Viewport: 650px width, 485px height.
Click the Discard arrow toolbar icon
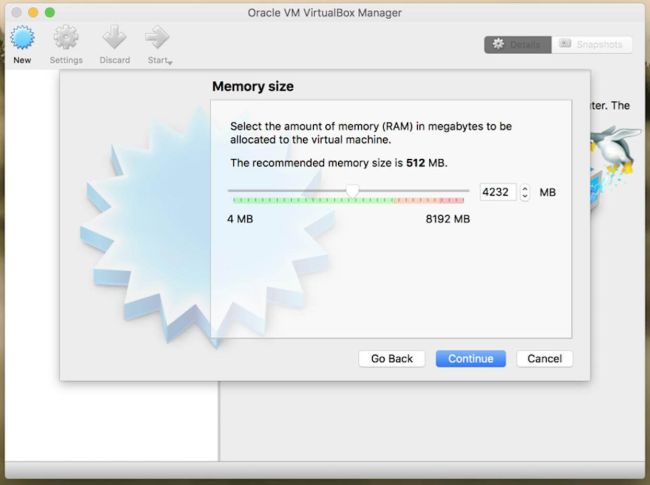(x=114, y=38)
